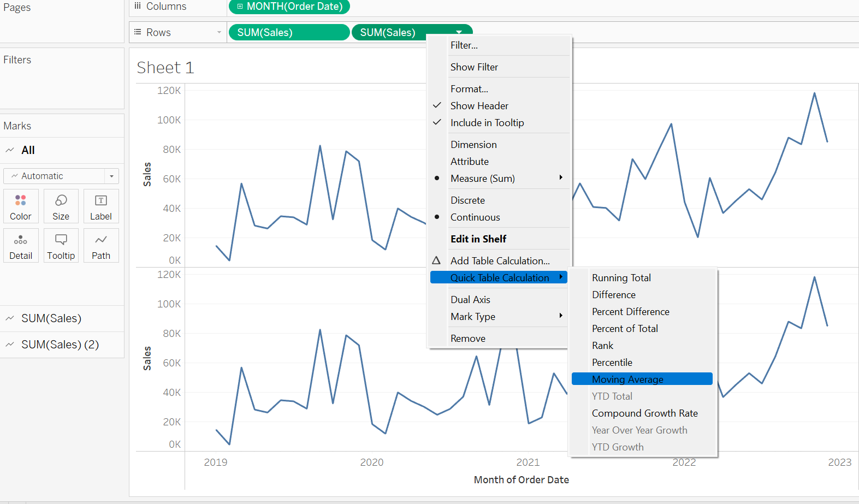Screen dimensions: 859x504
Task: Click the delta icon beside Add Table Calculation
Action: (x=436, y=260)
